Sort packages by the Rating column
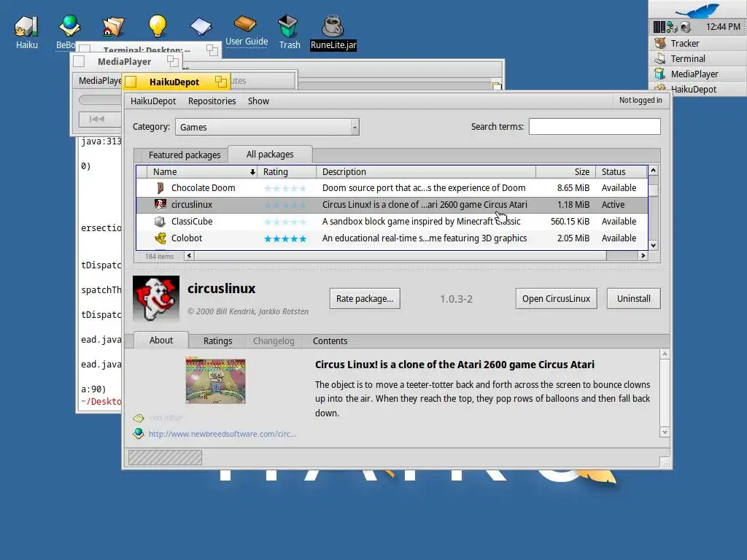Viewport: 747px width, 560px height. click(286, 171)
